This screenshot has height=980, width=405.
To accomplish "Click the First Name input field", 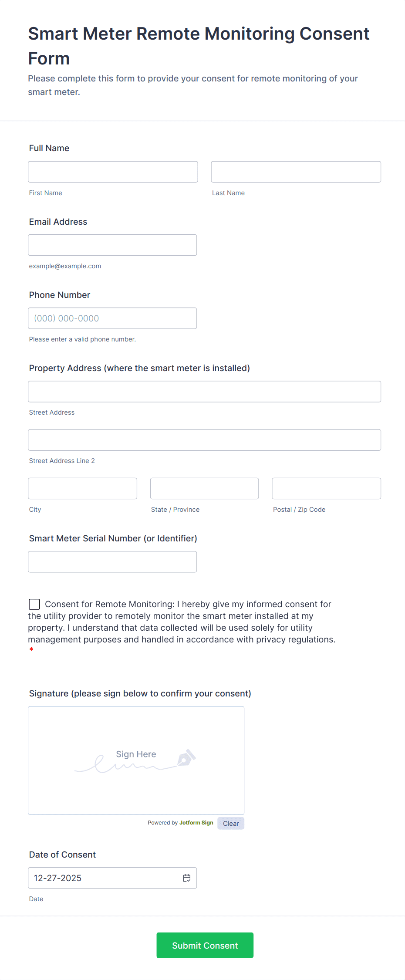I will (112, 172).
